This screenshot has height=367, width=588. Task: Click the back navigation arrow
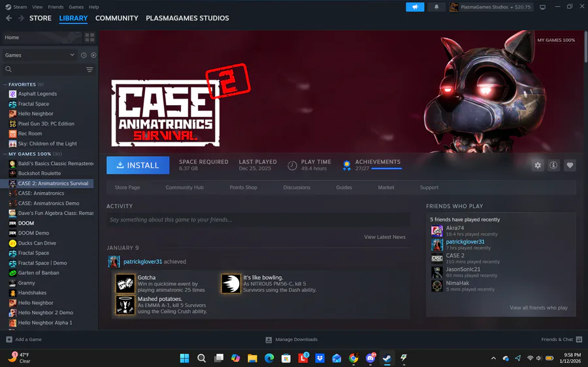[x=9, y=18]
